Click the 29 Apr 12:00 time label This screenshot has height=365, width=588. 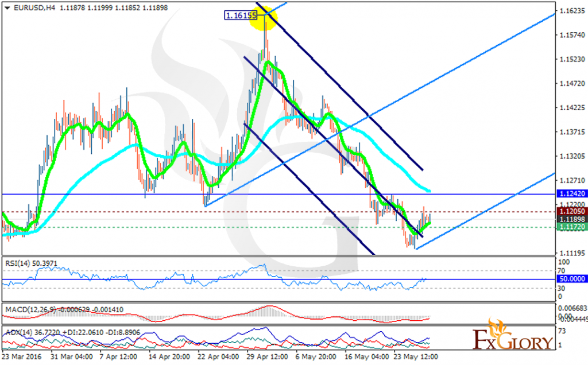tap(267, 356)
